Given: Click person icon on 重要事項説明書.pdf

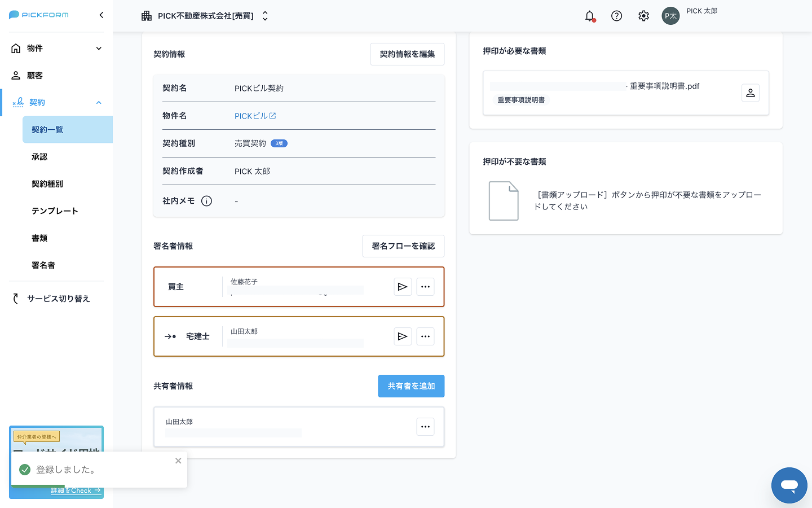Looking at the screenshot, I should point(750,93).
